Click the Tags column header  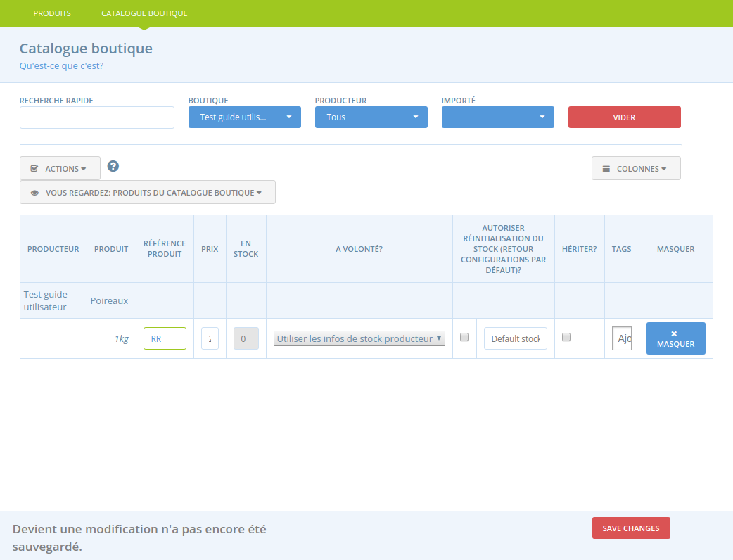(x=621, y=249)
